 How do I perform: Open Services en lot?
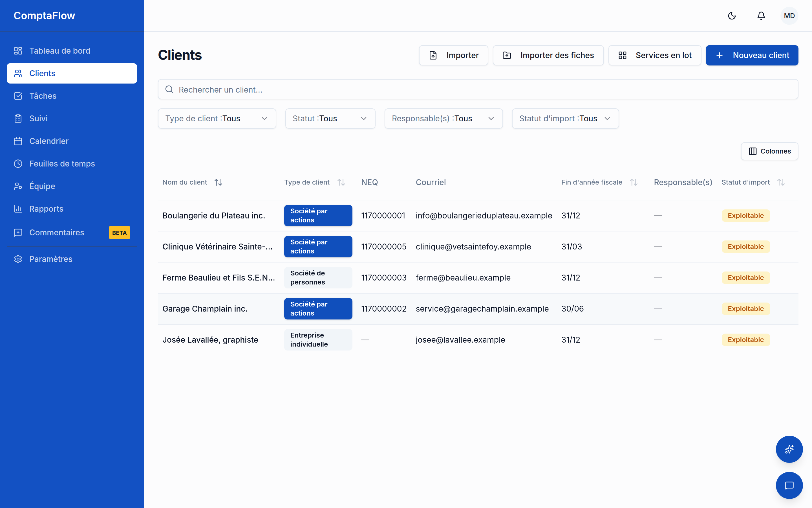tap(655, 55)
